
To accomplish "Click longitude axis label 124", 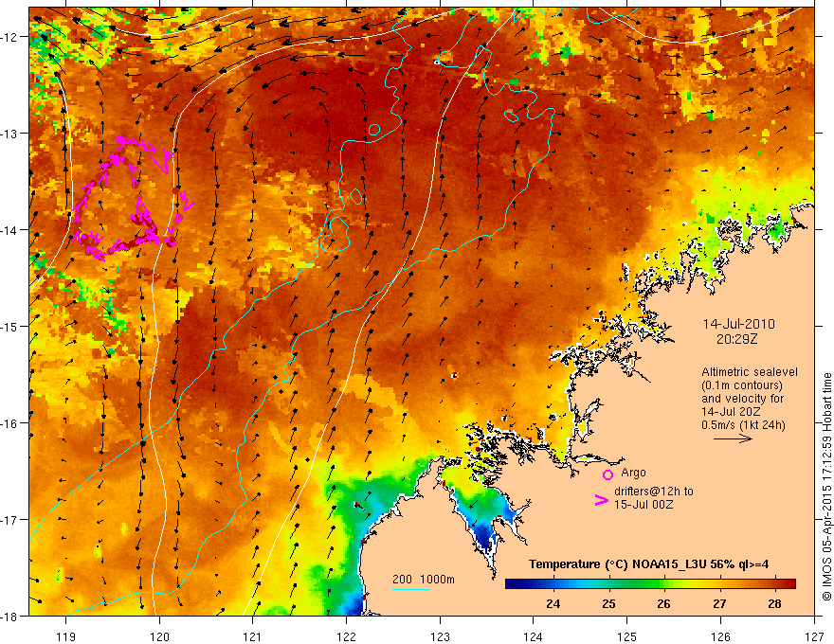I will tap(534, 636).
